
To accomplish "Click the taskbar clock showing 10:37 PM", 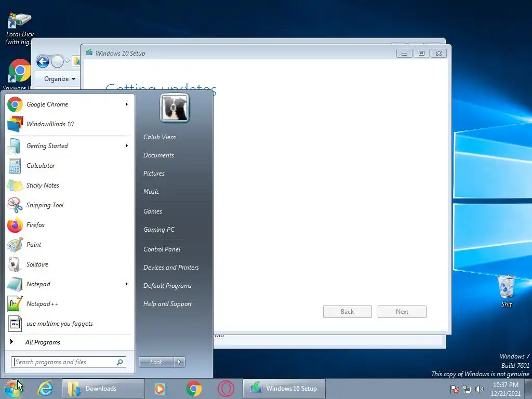I will (x=506, y=389).
